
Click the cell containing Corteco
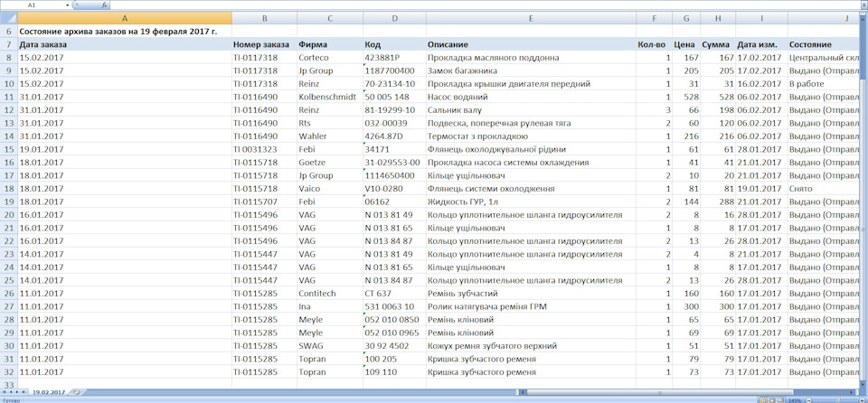click(330, 58)
